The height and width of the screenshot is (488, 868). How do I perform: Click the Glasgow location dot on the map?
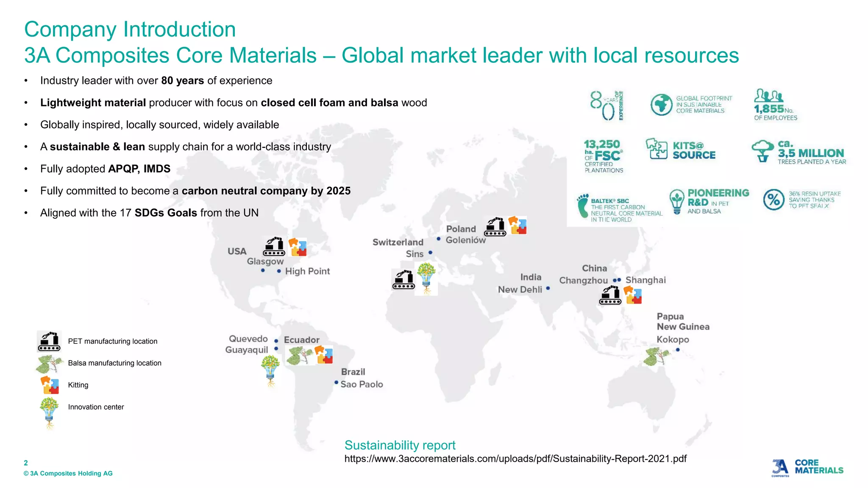[263, 271]
